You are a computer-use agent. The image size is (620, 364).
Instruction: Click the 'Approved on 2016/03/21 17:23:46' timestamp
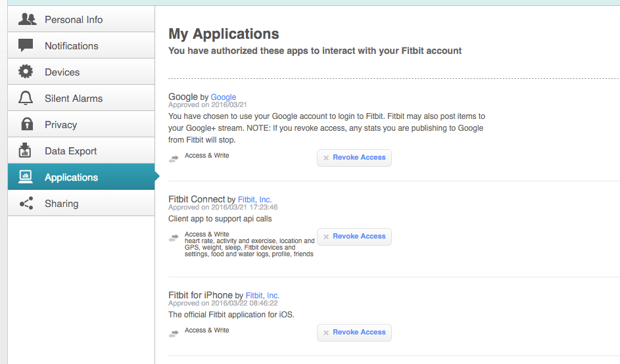click(x=223, y=207)
